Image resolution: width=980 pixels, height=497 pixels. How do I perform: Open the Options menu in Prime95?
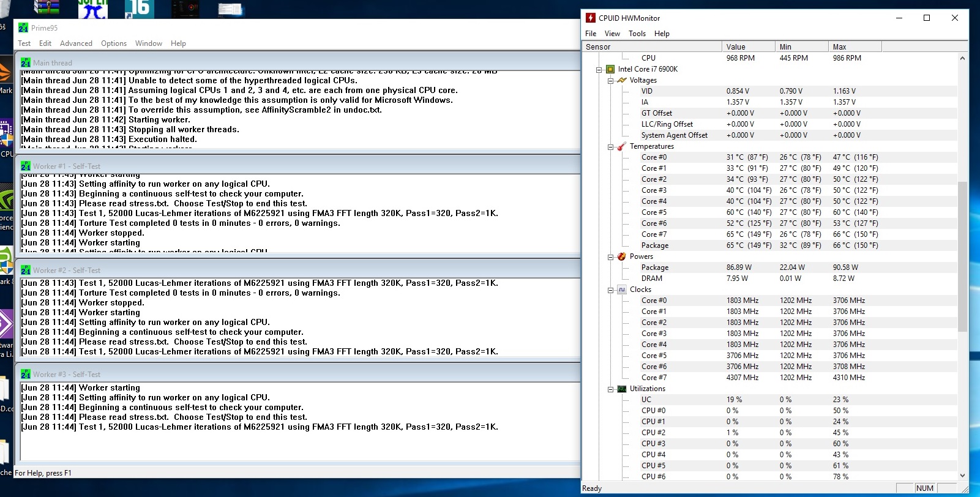coord(114,43)
